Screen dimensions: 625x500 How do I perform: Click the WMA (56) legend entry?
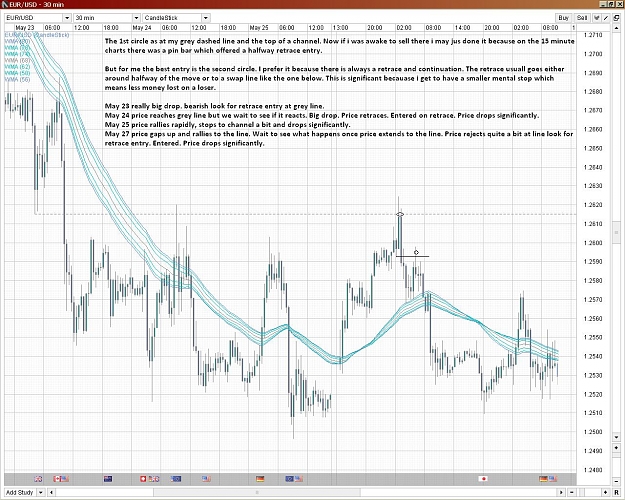click(x=17, y=80)
